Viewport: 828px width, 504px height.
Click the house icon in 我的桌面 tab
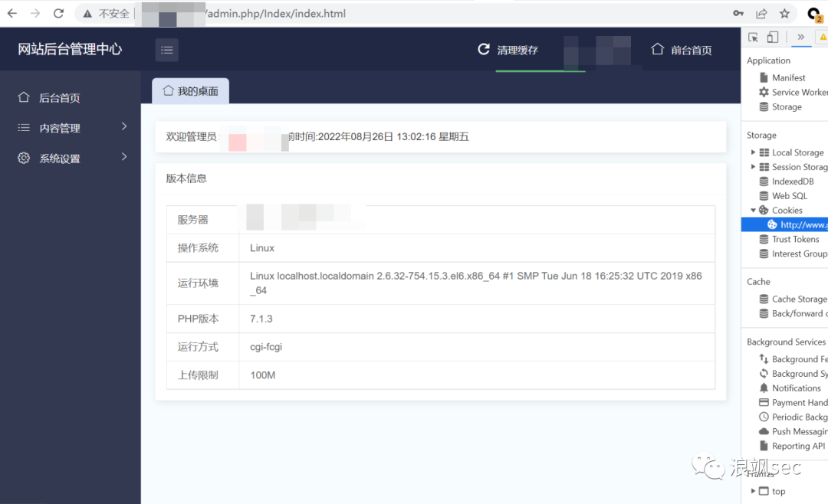point(168,90)
